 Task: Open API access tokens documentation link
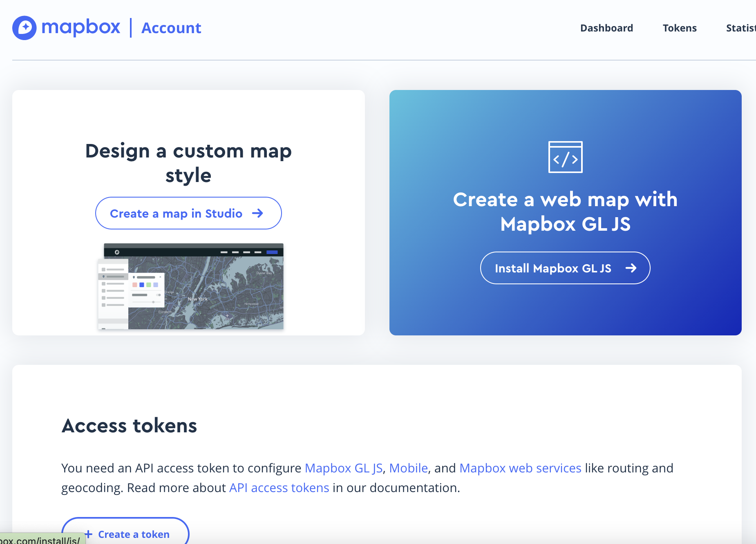(279, 488)
